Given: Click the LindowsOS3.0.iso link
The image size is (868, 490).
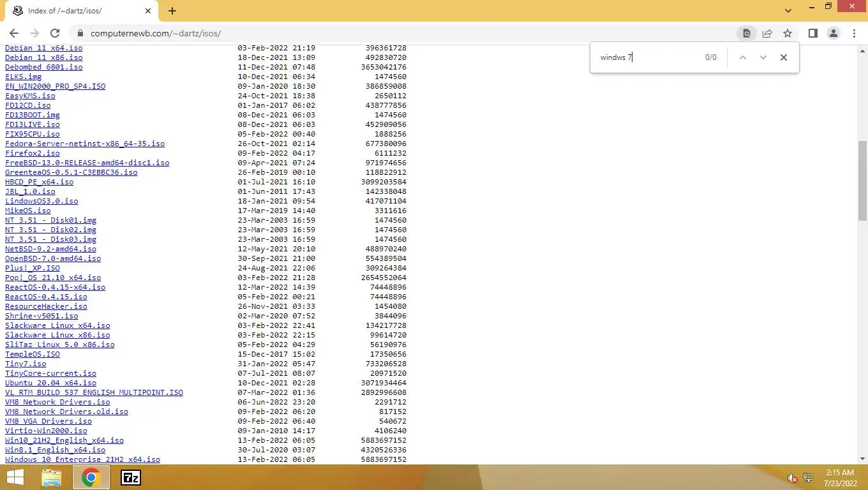Looking at the screenshot, I should point(41,201).
